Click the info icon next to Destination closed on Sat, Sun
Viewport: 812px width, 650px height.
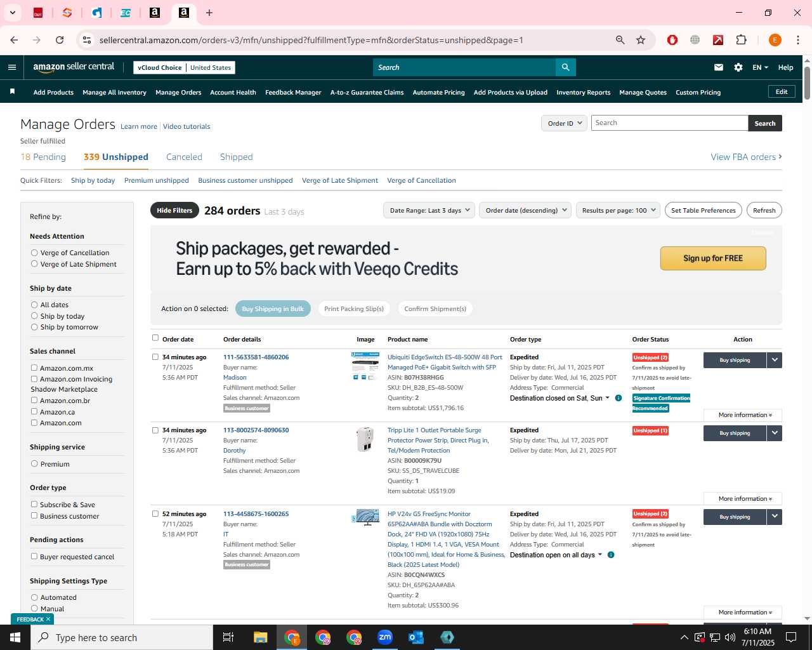[x=619, y=398]
